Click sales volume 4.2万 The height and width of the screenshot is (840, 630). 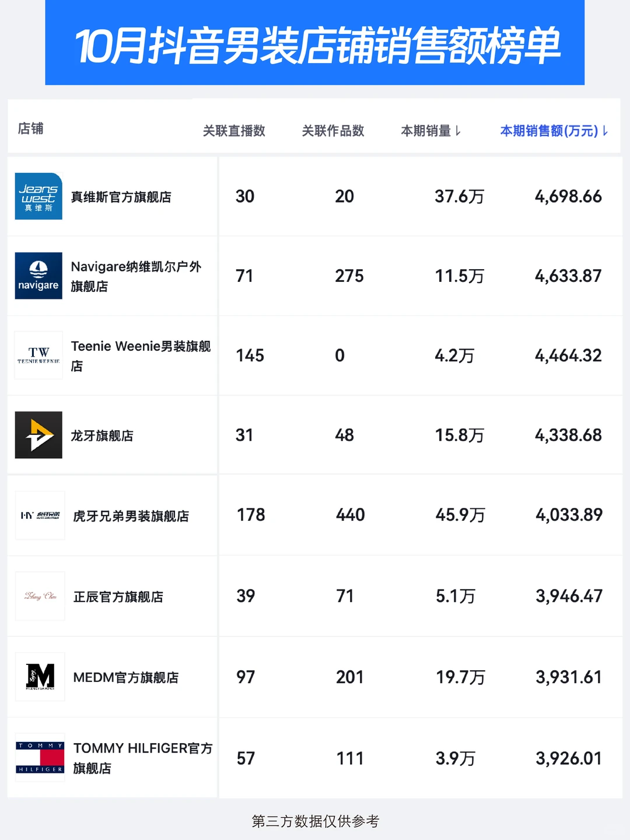454,355
